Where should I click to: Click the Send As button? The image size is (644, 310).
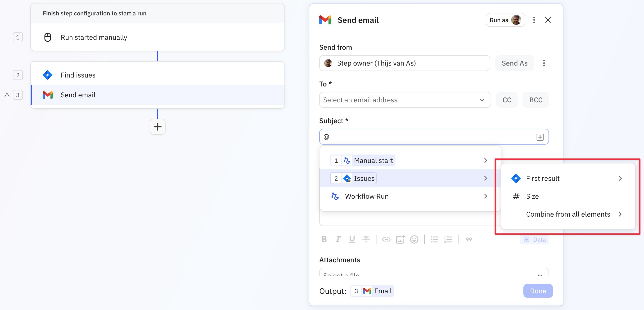[x=514, y=63]
